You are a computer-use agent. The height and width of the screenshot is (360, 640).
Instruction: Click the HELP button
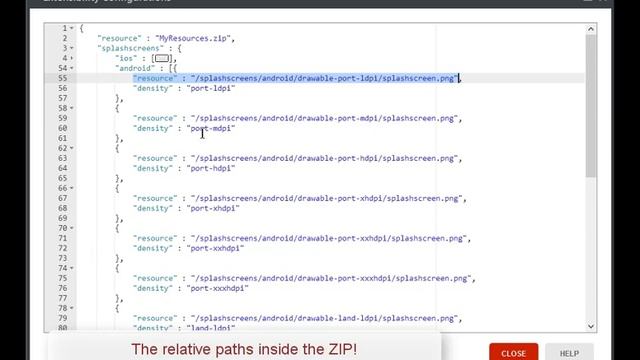click(569, 352)
